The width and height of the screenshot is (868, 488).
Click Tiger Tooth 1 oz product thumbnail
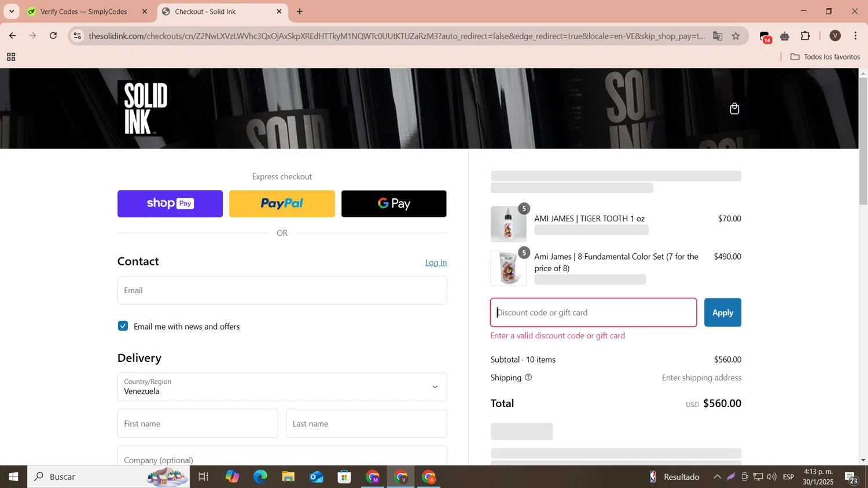coord(509,224)
